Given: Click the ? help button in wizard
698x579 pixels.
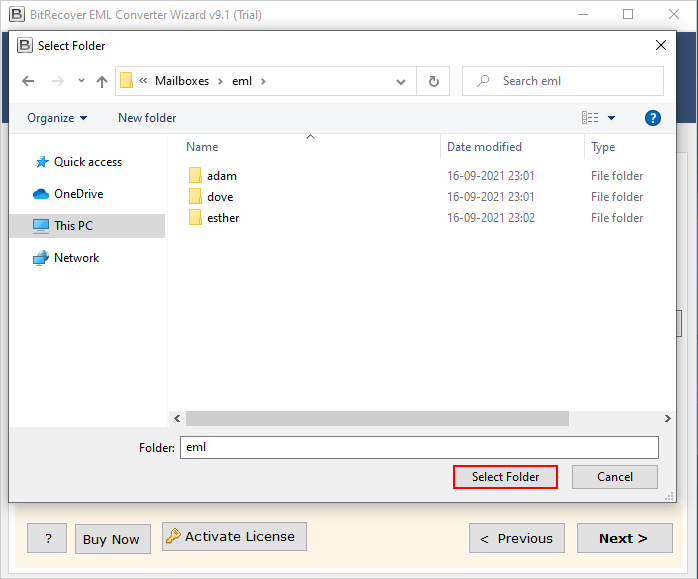Looking at the screenshot, I should click(x=47, y=539).
